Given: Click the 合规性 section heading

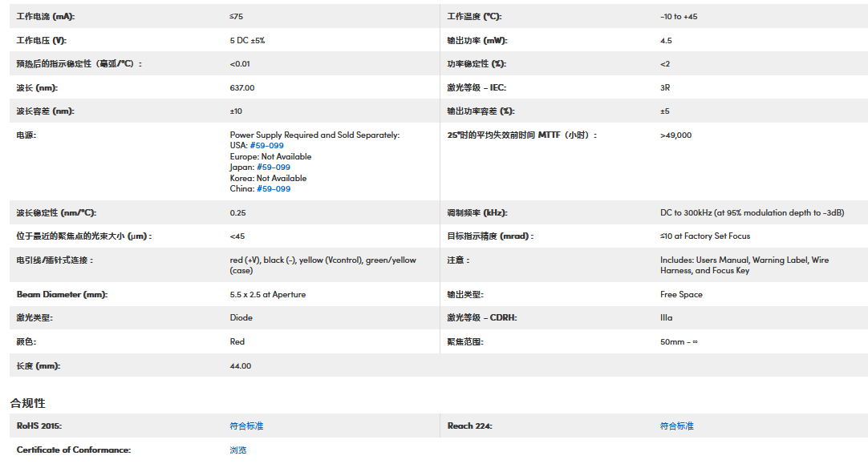Looking at the screenshot, I should 27,402.
